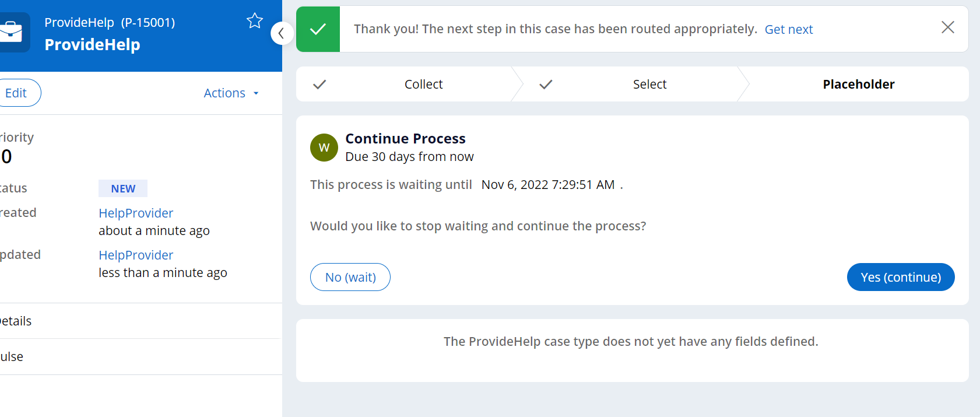Click the Get next link
This screenshot has width=980, height=417.
(x=788, y=30)
